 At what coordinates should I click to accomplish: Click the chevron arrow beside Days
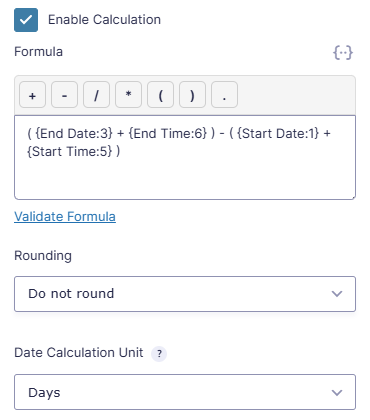(337, 393)
